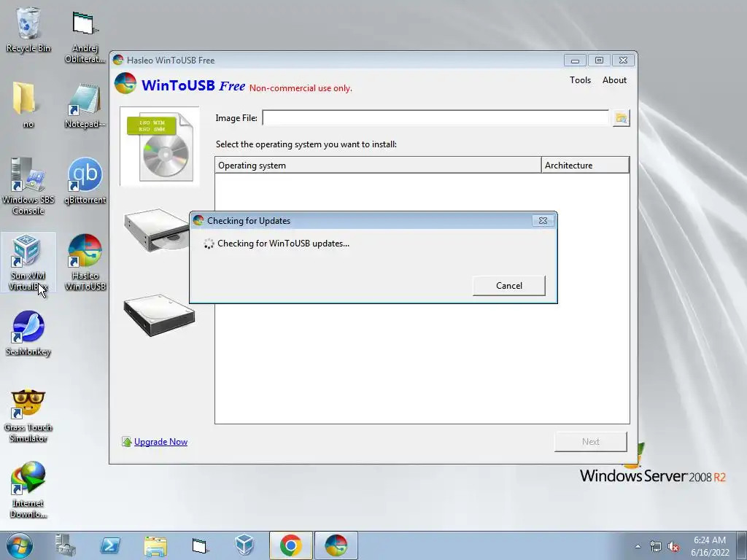Viewport: 747px width, 560px height.
Task: Select the Hasleo WinToUSB desktop shortcut
Action: point(85,262)
